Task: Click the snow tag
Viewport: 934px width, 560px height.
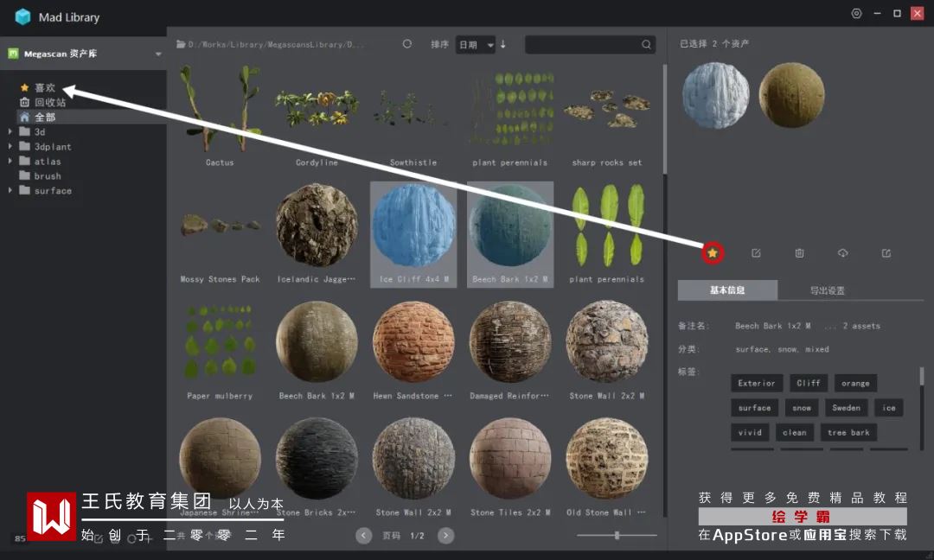Action: [802, 408]
